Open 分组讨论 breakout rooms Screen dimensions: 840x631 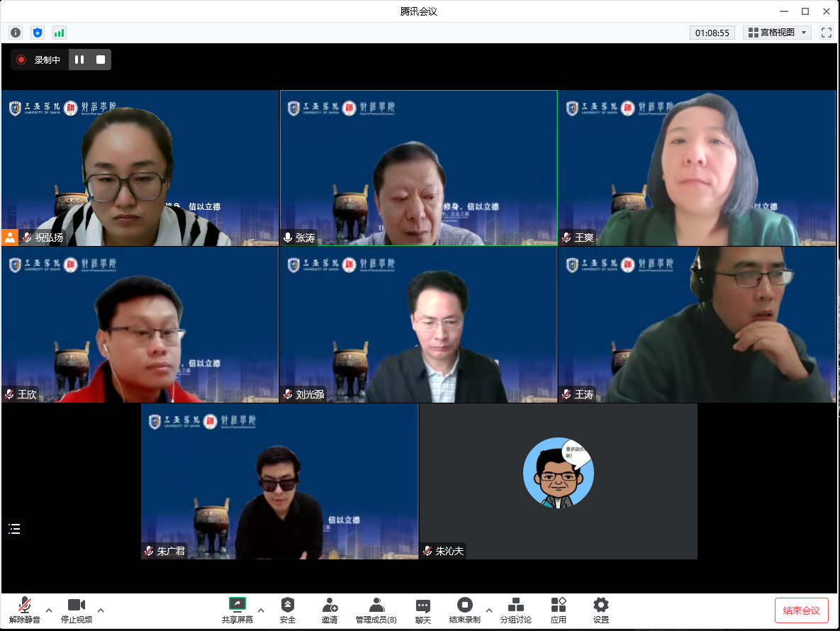tap(515, 610)
